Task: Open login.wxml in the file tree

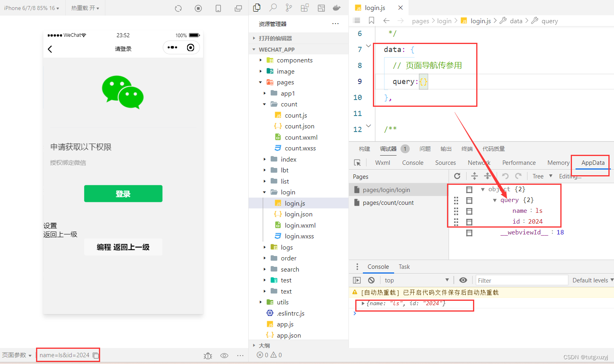Action: click(x=300, y=225)
